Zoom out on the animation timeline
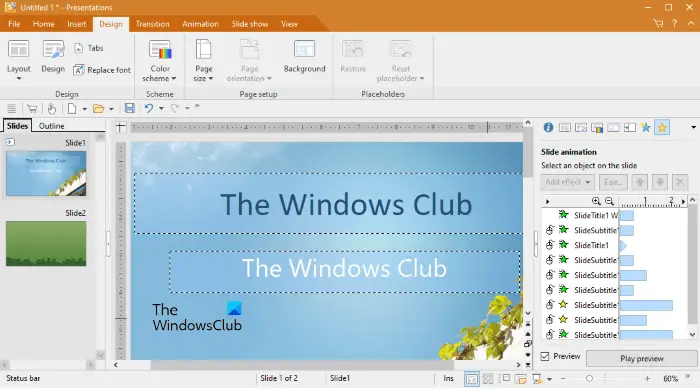 609,201
